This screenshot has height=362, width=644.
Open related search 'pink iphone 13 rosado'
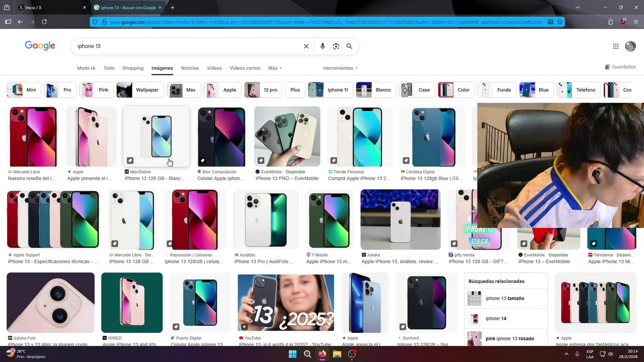(506, 338)
